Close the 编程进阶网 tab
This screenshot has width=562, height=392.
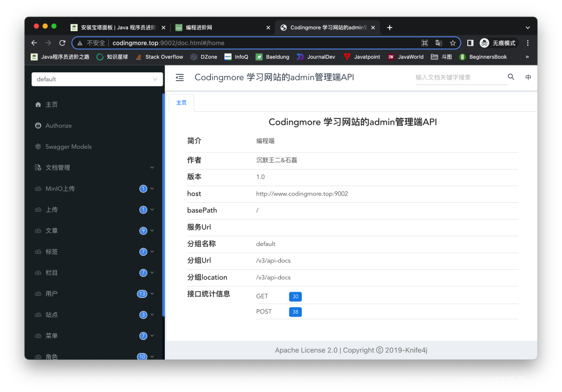[x=268, y=28]
